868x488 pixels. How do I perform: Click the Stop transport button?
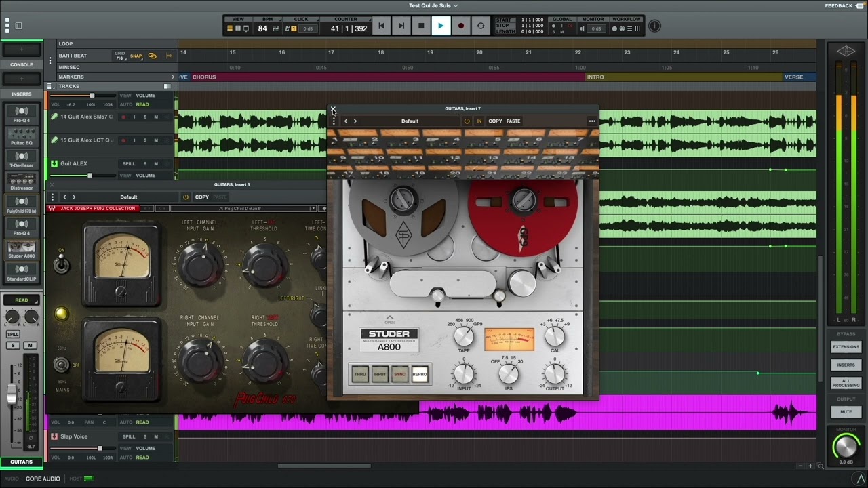tap(420, 26)
